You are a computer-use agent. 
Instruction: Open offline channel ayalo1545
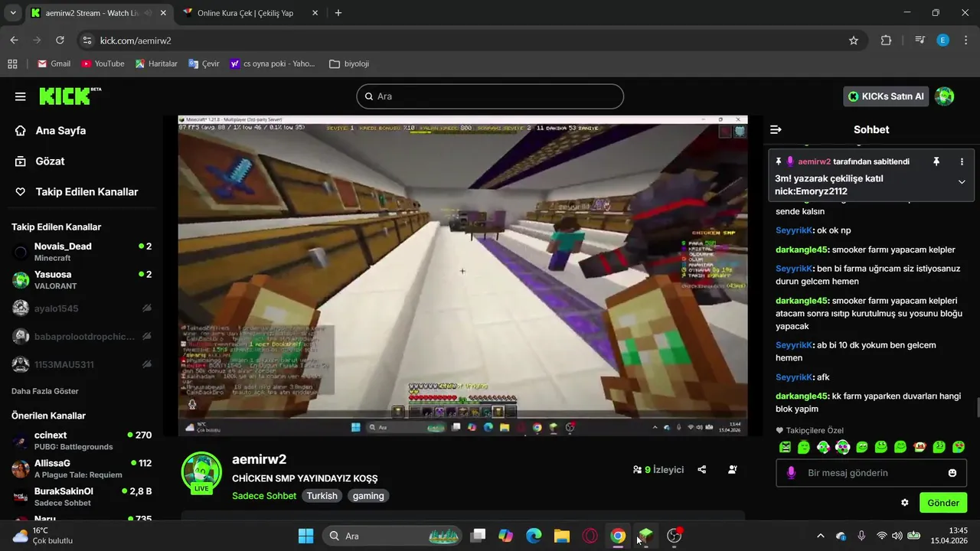pyautogui.click(x=81, y=308)
